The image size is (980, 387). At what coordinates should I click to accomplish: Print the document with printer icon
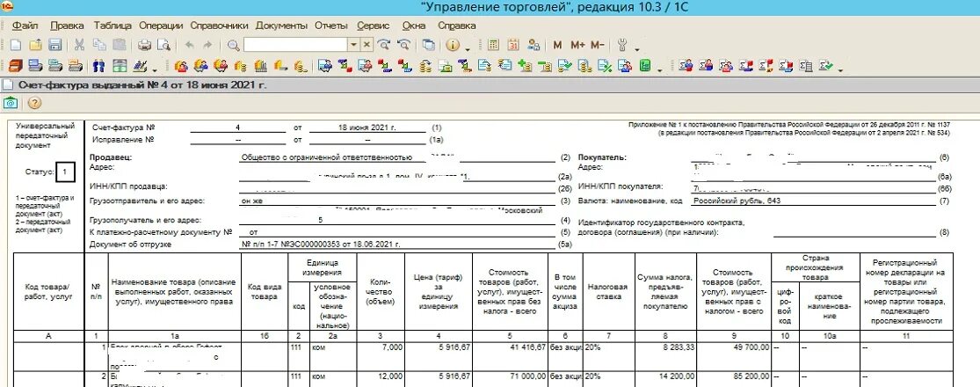point(144,45)
